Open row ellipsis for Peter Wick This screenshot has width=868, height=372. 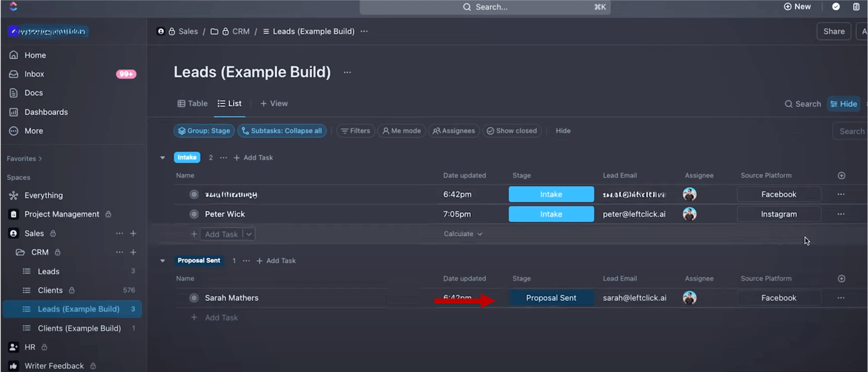point(841,214)
